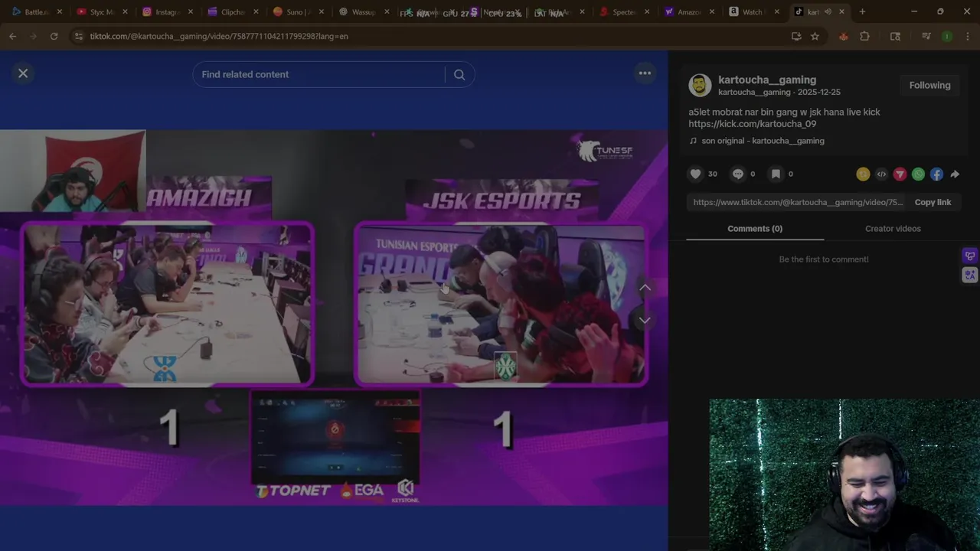Open kartoucha__gaming profile avatar
Screen dimensions: 980x551
click(x=700, y=85)
